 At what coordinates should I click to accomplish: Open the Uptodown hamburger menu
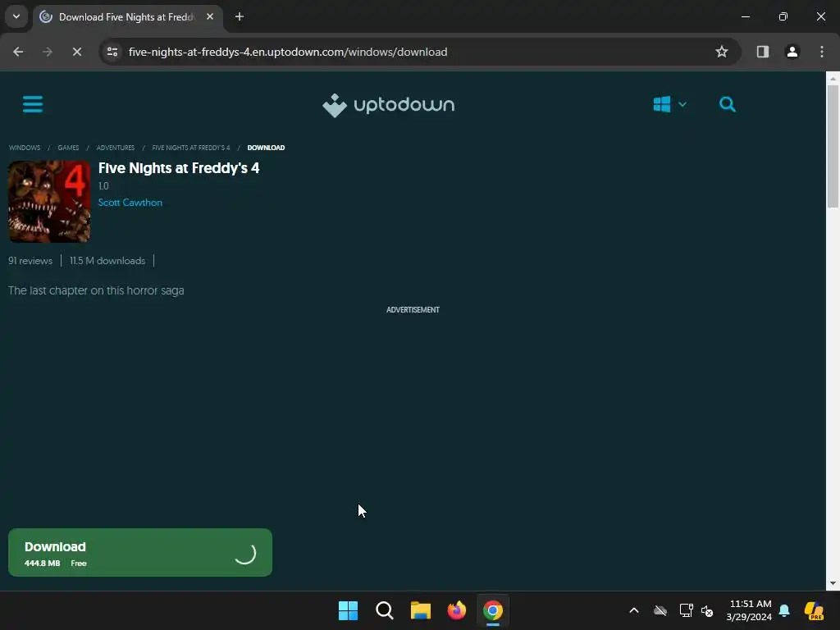[x=33, y=104]
